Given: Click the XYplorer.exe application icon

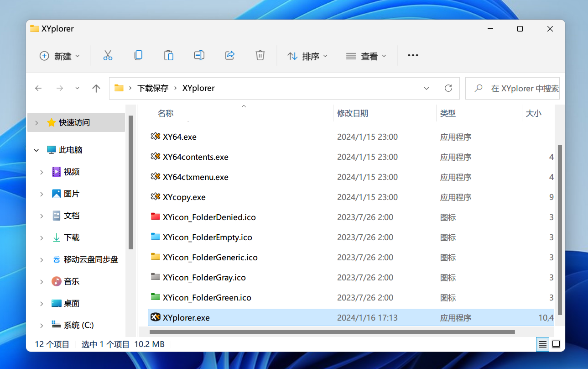Looking at the screenshot, I should (x=155, y=317).
